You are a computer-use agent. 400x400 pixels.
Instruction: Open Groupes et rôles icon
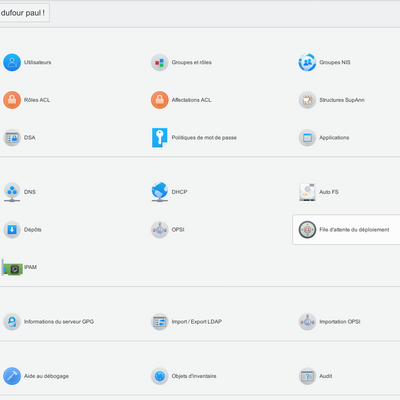pos(160,62)
